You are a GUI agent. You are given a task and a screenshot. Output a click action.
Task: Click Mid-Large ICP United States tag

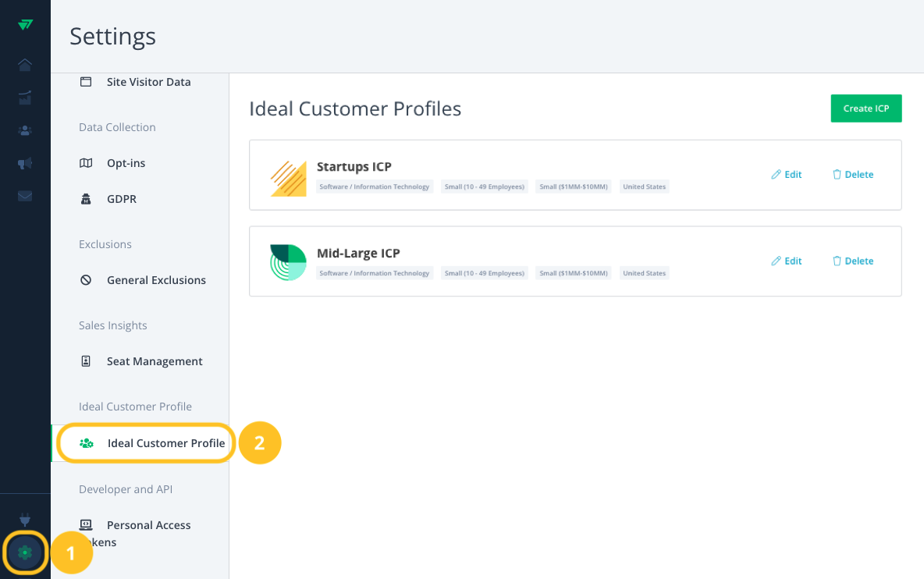[x=644, y=273]
